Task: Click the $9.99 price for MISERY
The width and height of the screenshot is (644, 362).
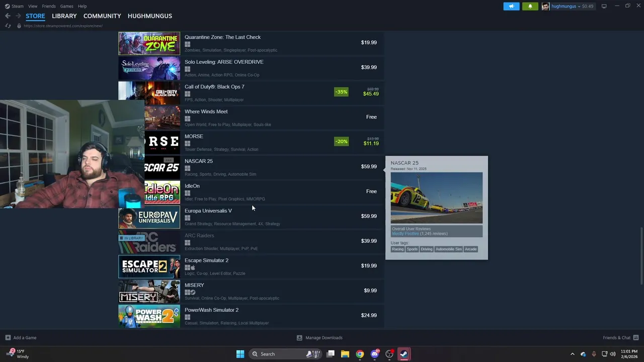Action: pyautogui.click(x=370, y=291)
